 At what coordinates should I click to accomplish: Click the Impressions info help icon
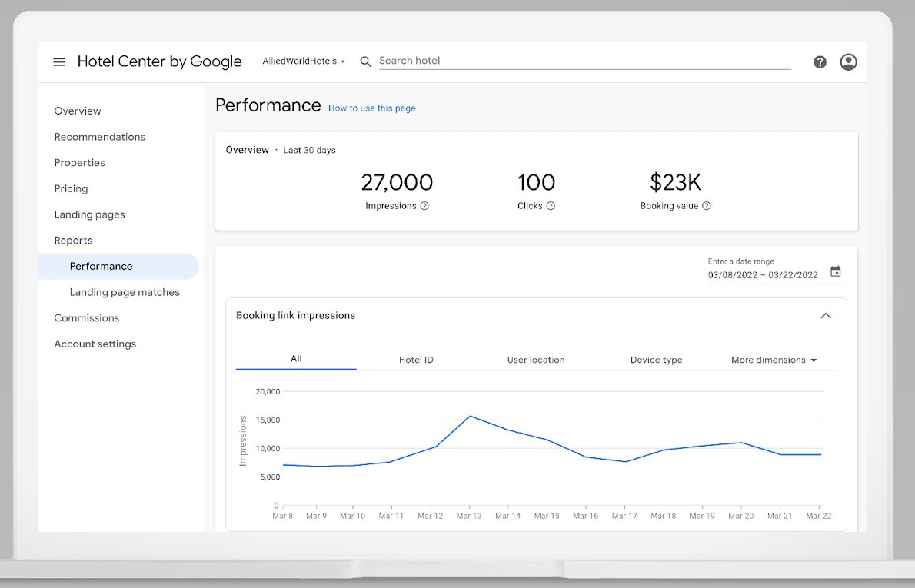tap(424, 206)
